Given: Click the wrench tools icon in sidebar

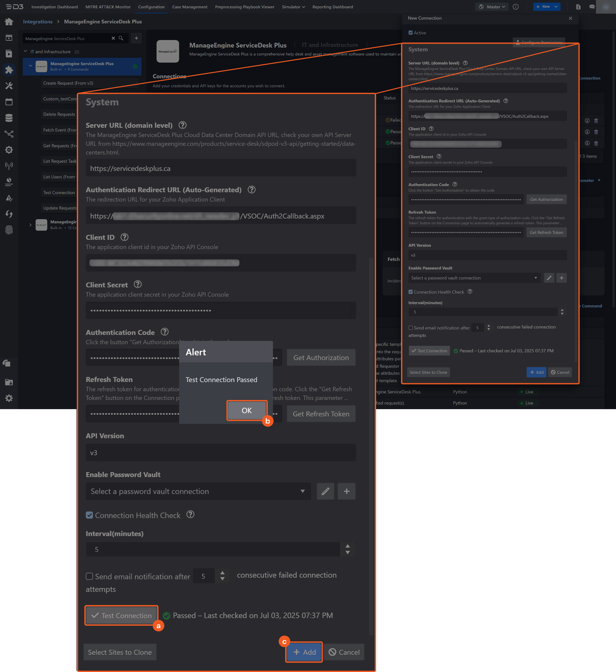Looking at the screenshot, I should point(9,86).
